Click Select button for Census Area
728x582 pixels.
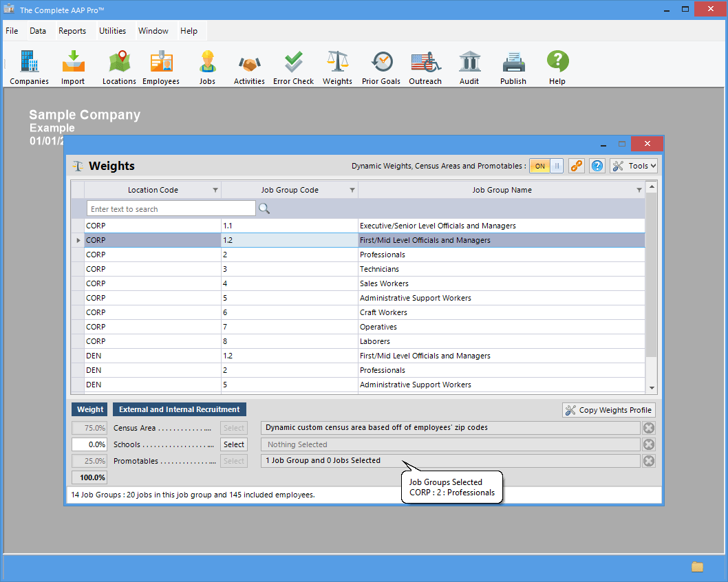coord(233,428)
